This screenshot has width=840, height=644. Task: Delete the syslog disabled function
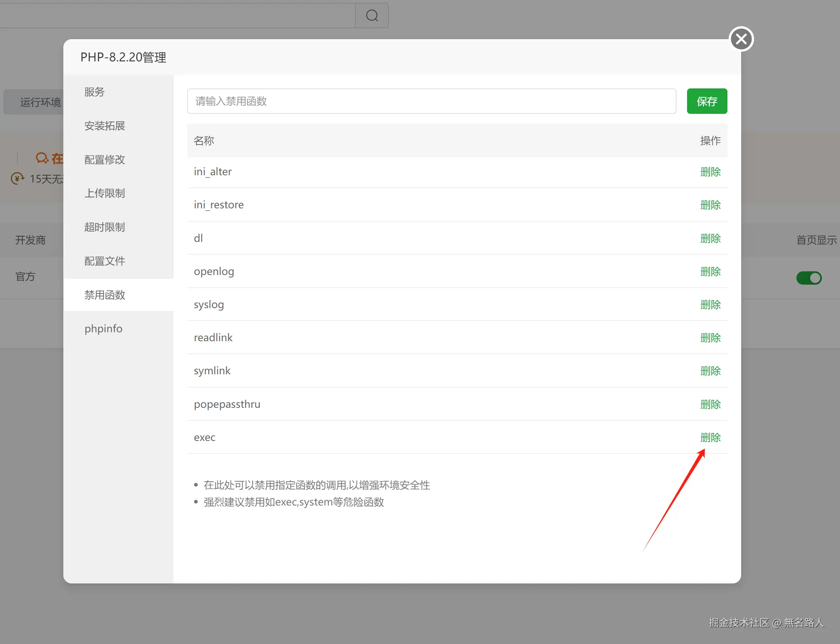point(710,305)
